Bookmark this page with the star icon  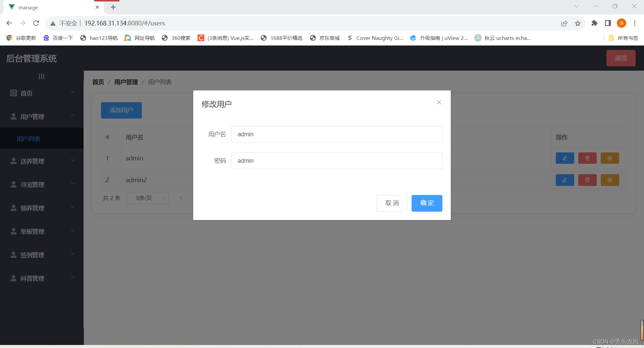pos(578,23)
